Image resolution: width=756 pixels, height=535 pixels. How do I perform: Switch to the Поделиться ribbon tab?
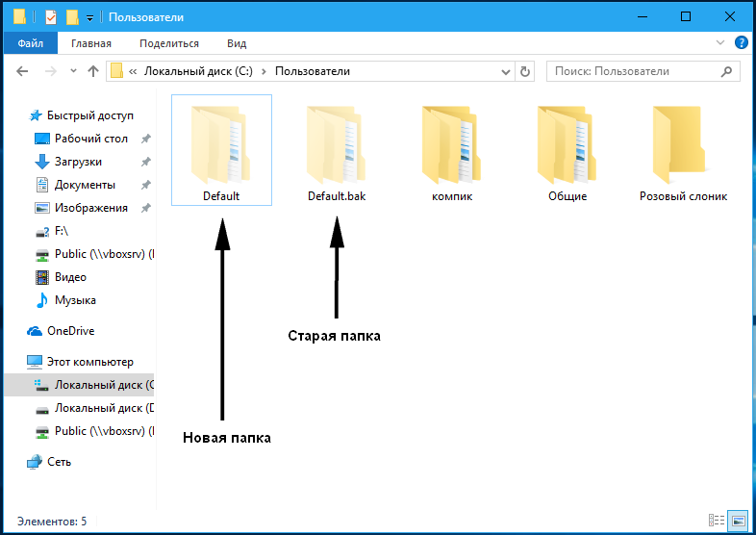point(169,43)
